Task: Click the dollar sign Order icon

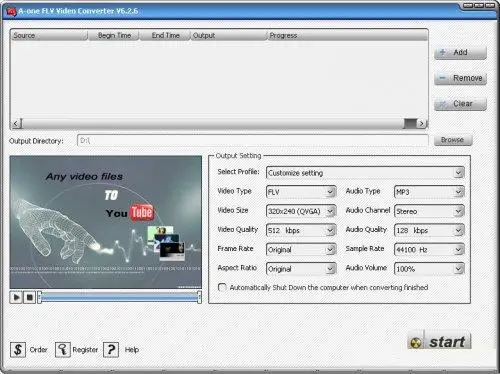Action: (x=18, y=350)
